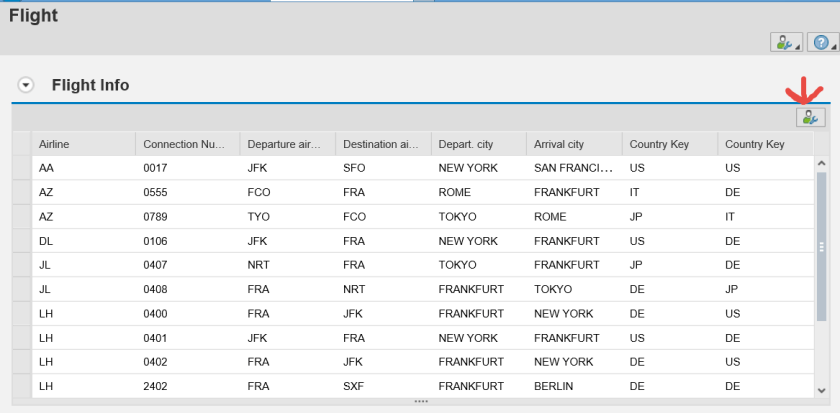Viewport: 840px width, 413px height.
Task: Click the Destination airport column header
Action: click(x=381, y=144)
